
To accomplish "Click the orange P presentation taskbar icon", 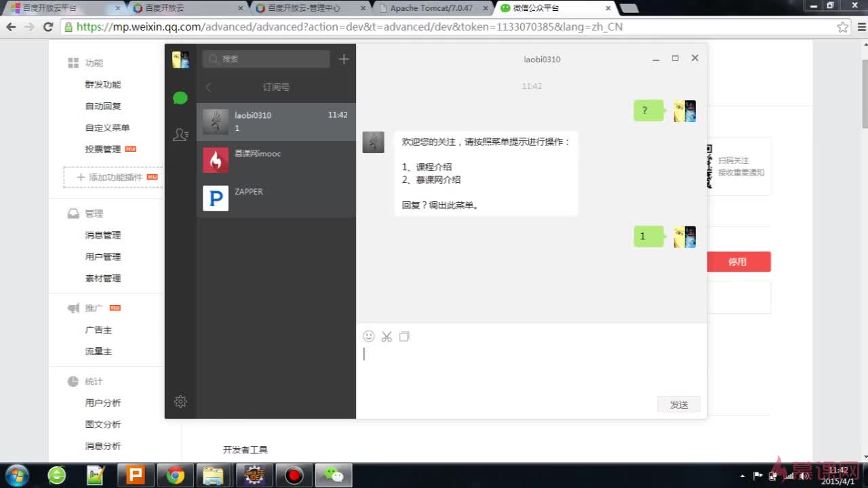I will [x=136, y=475].
